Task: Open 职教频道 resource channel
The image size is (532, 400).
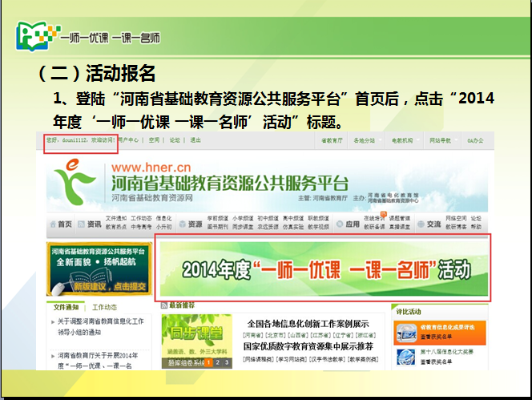Action: [x=318, y=218]
